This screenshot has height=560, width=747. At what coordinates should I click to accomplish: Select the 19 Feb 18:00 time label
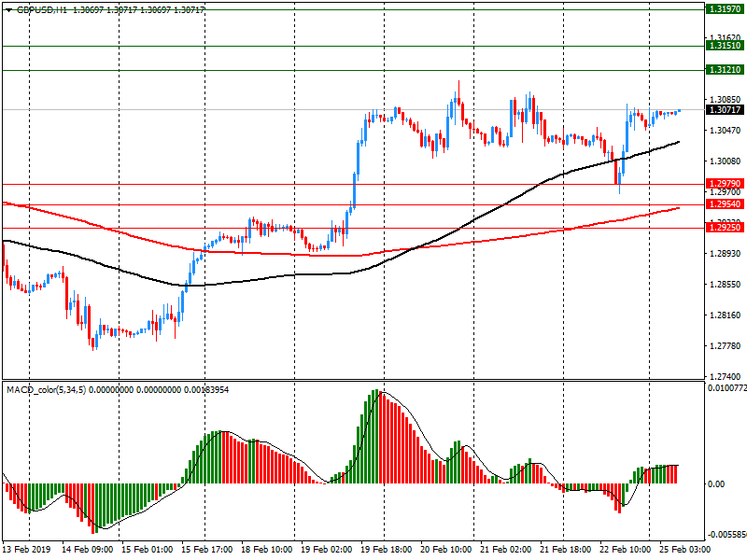pos(385,551)
